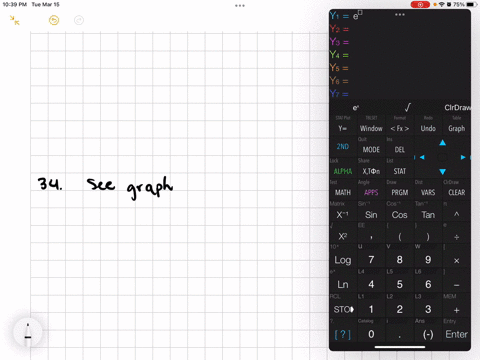The image size is (480, 360).
Task: Grab the calculator home indicator bar
Action: [x=400, y=347]
